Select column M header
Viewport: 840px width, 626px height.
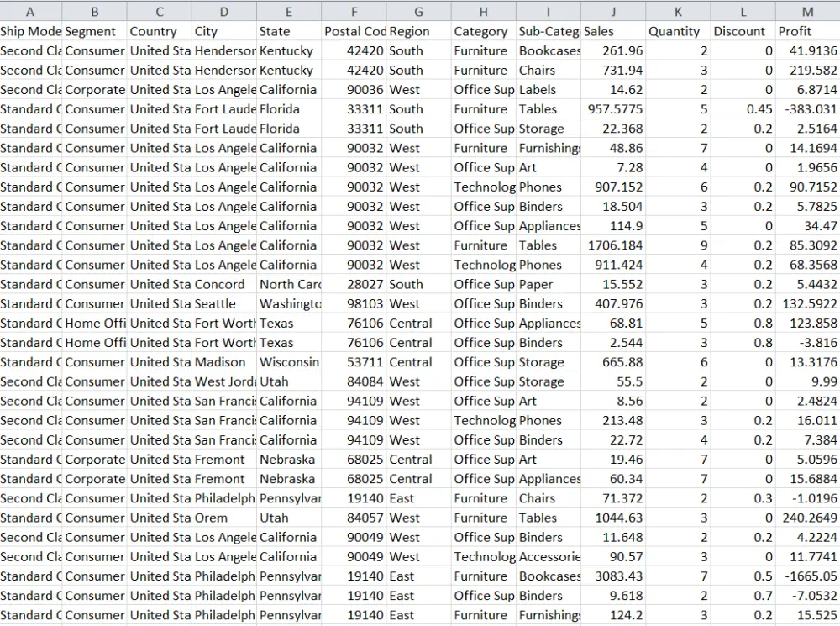[x=808, y=11]
